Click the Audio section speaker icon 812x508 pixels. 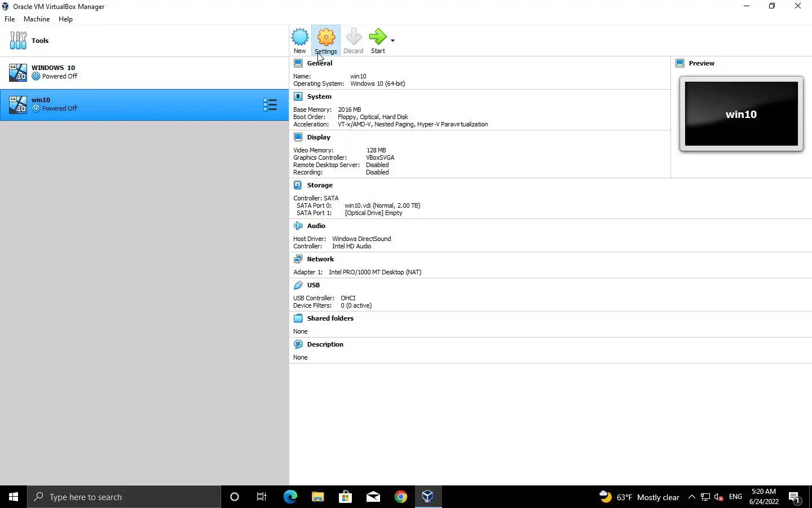(298, 226)
